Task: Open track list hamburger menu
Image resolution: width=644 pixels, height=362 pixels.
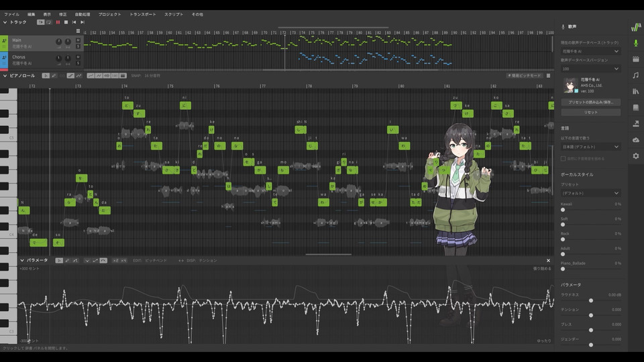Action: point(78,31)
